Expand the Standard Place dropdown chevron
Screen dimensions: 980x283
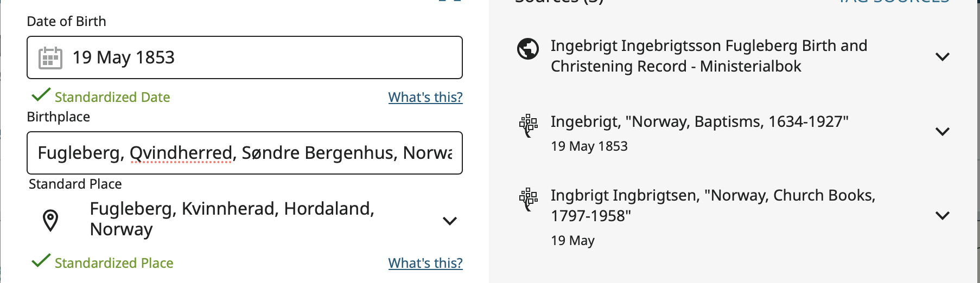pyautogui.click(x=449, y=221)
